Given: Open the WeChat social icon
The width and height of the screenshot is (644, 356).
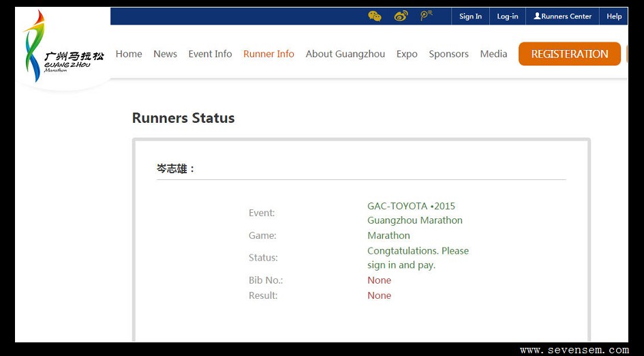Looking at the screenshot, I should 375,16.
